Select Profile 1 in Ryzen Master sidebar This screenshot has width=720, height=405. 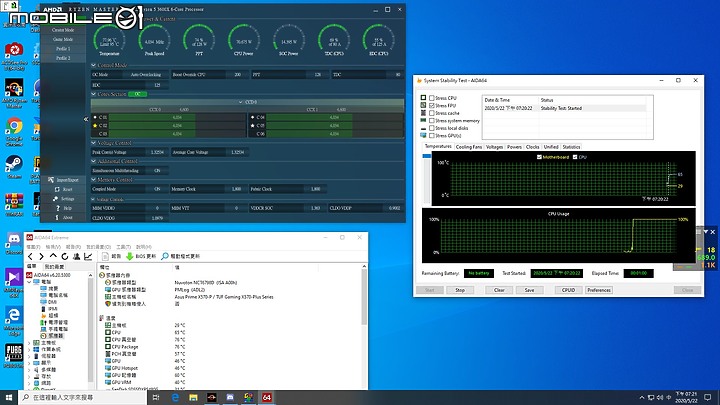pyautogui.click(x=63, y=49)
